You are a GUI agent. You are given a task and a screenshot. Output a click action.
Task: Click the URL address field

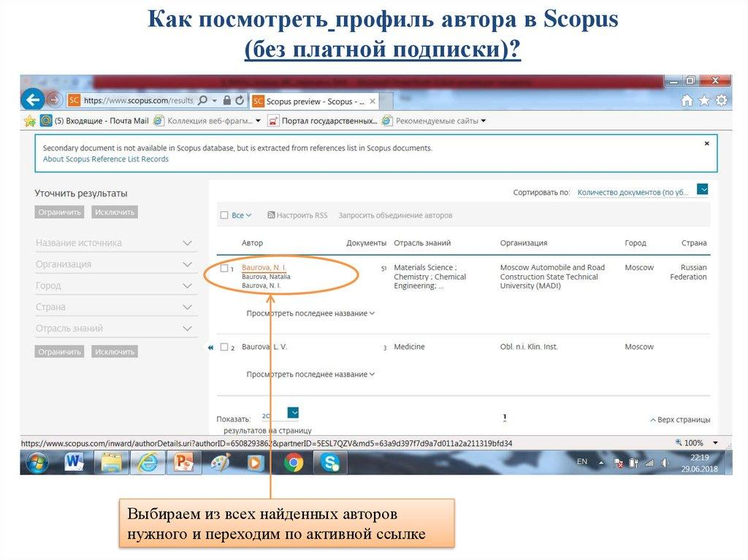(137, 101)
